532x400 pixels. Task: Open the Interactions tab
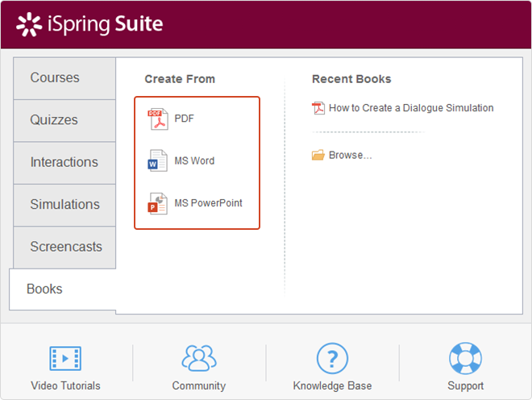64,163
